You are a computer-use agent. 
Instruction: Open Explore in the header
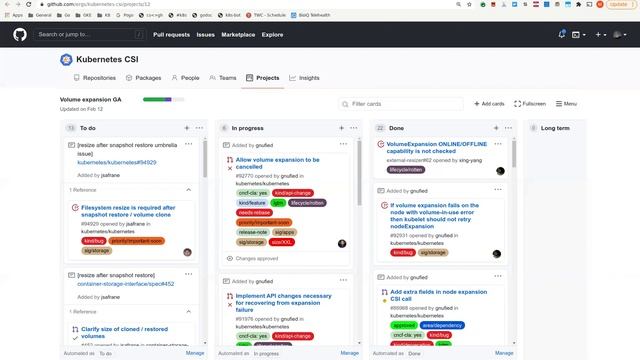click(x=272, y=35)
